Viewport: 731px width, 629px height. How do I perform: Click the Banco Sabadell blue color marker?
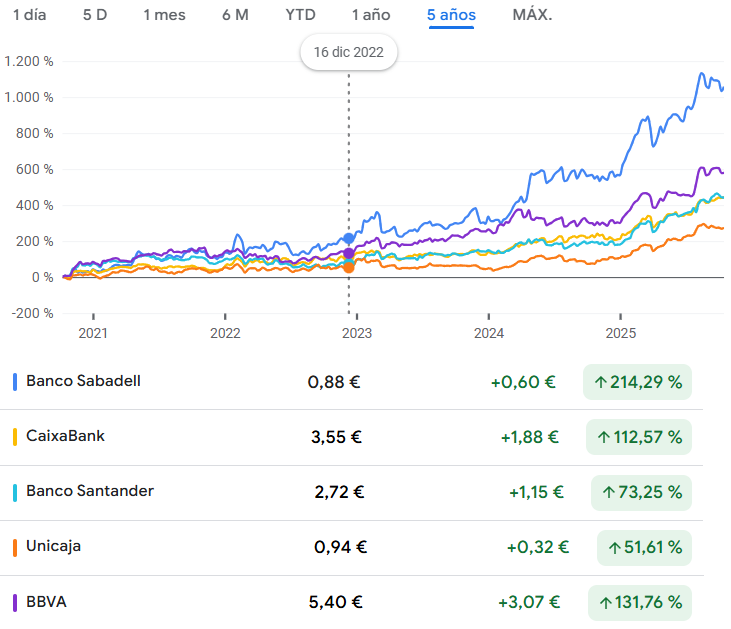(15, 381)
